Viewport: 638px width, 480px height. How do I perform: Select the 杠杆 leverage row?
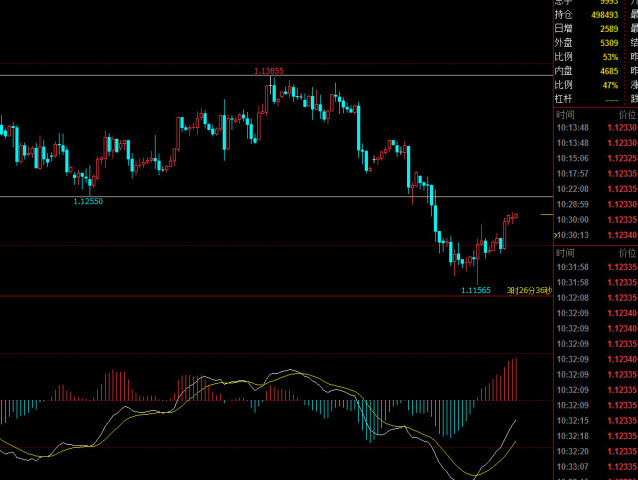(590, 99)
